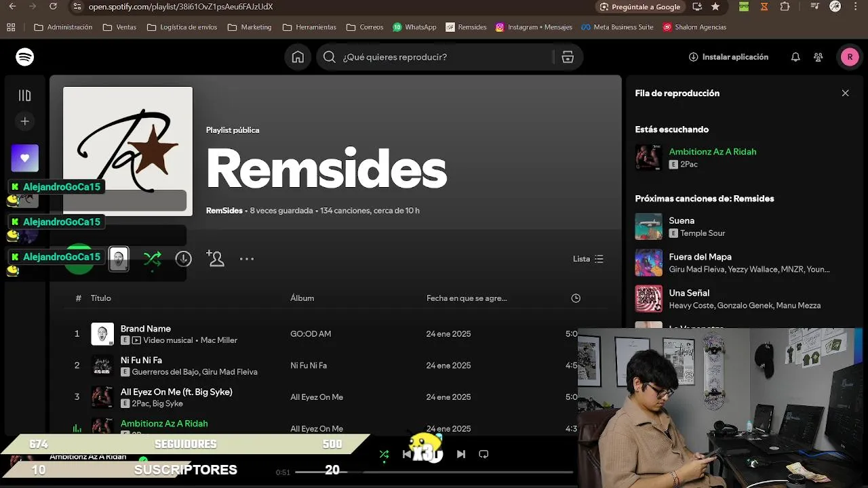Viewport: 868px width, 488px height.
Task: Open RemSides profile link under playlist title
Action: click(x=224, y=211)
